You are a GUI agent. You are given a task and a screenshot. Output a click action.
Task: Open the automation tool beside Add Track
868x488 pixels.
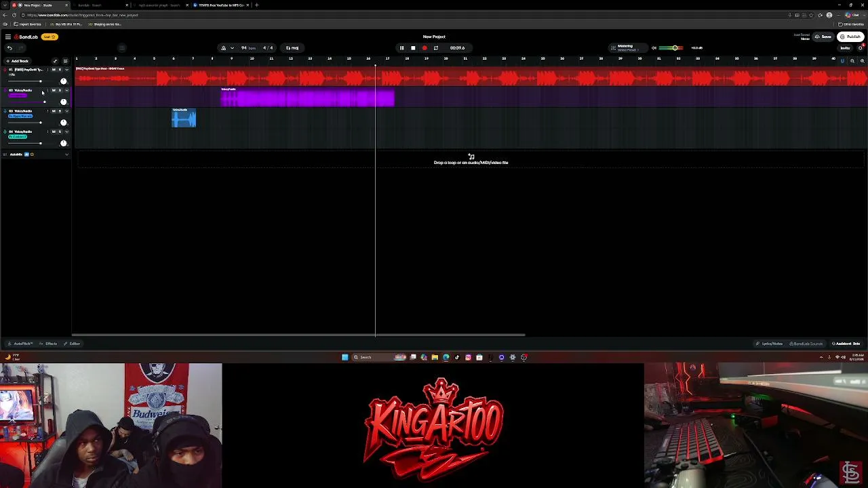55,61
